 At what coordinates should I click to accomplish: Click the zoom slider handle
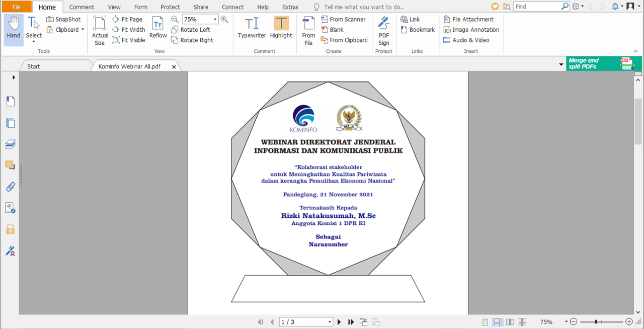click(x=596, y=322)
